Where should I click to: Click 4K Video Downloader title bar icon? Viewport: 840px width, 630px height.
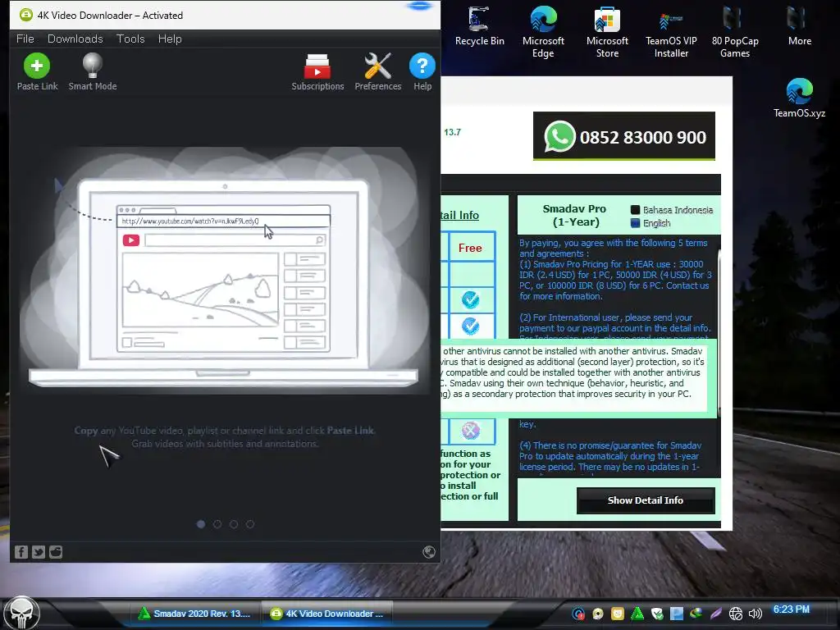25,15
